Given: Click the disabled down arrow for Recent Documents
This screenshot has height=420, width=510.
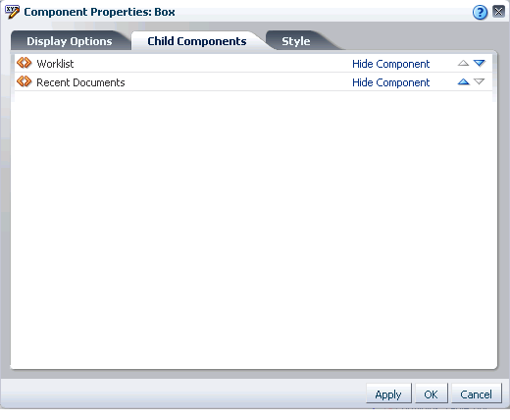Looking at the screenshot, I should point(480,81).
